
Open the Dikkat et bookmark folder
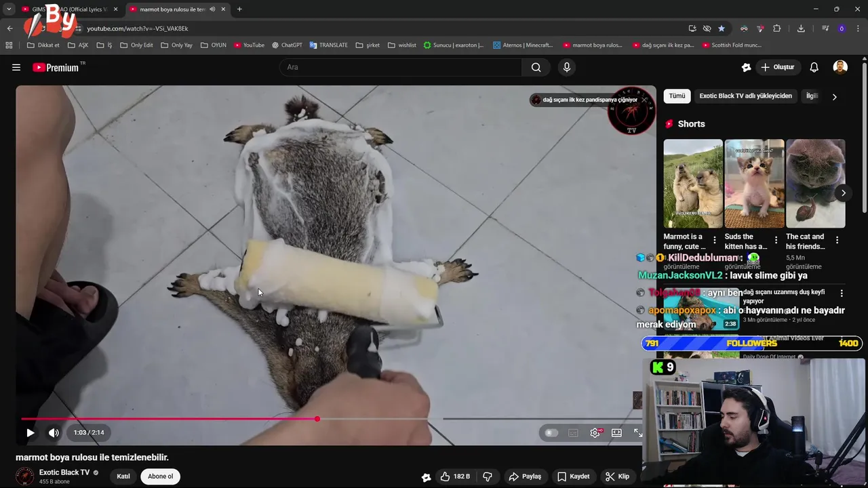(x=43, y=45)
